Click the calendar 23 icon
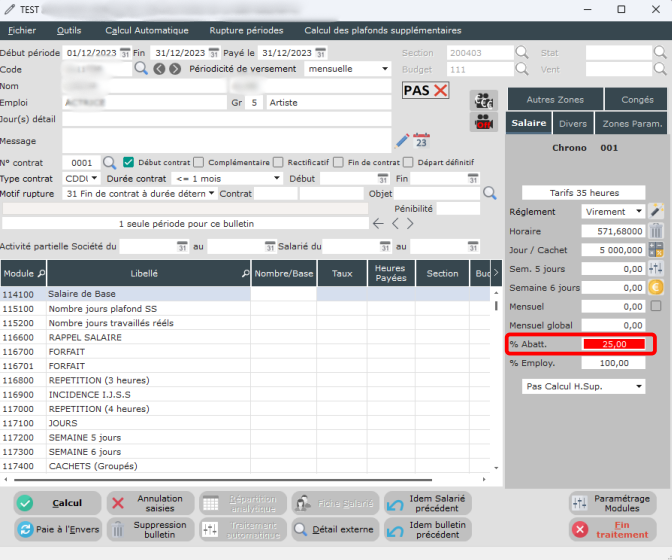Image resolution: width=672 pixels, height=560 pixels. 421,139
